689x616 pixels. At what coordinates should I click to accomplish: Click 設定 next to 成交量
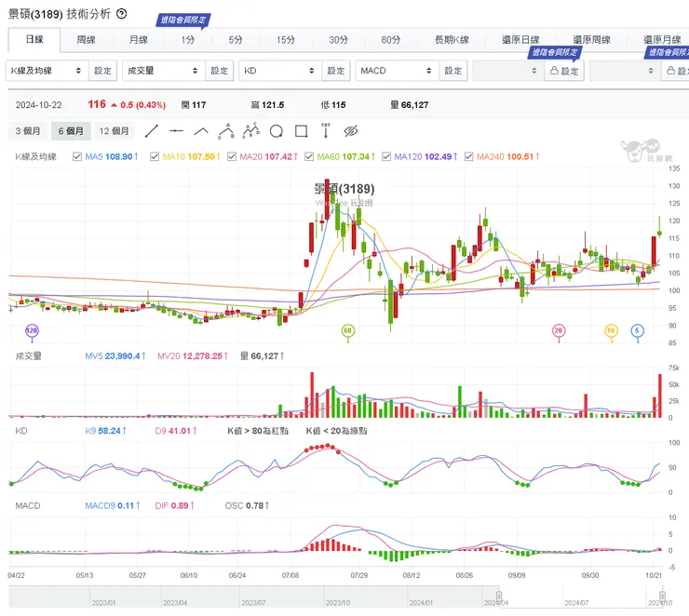tap(219, 71)
